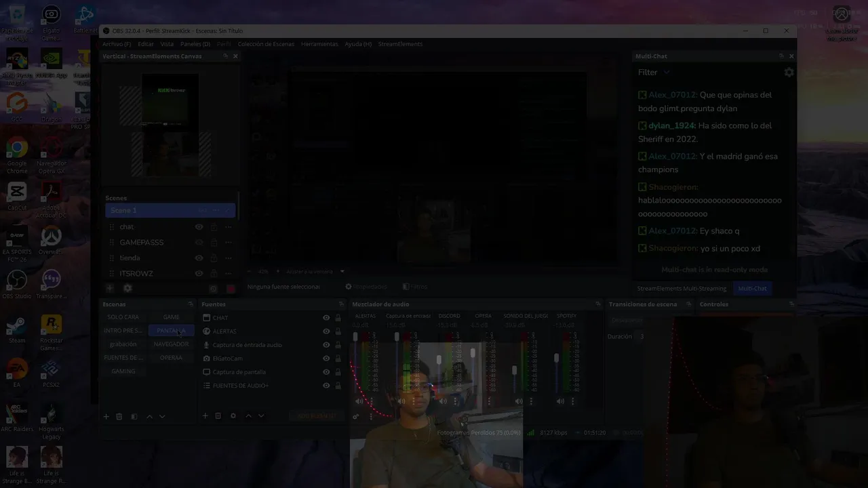Open the Herramientas menu
Viewport: 868px width, 488px height.
[319, 44]
